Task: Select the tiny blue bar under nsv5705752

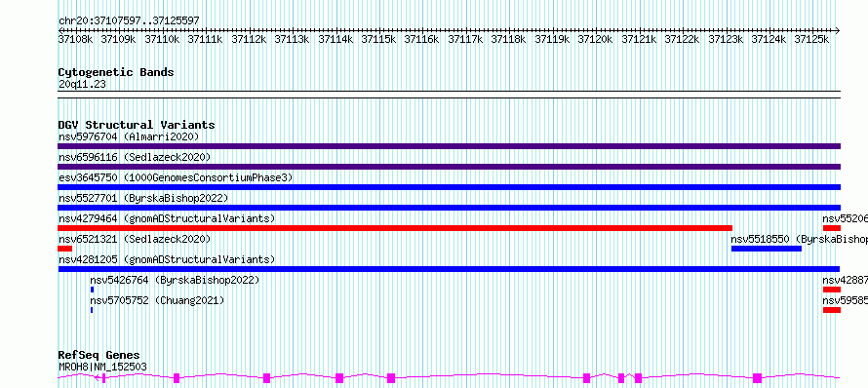Action: click(92, 310)
